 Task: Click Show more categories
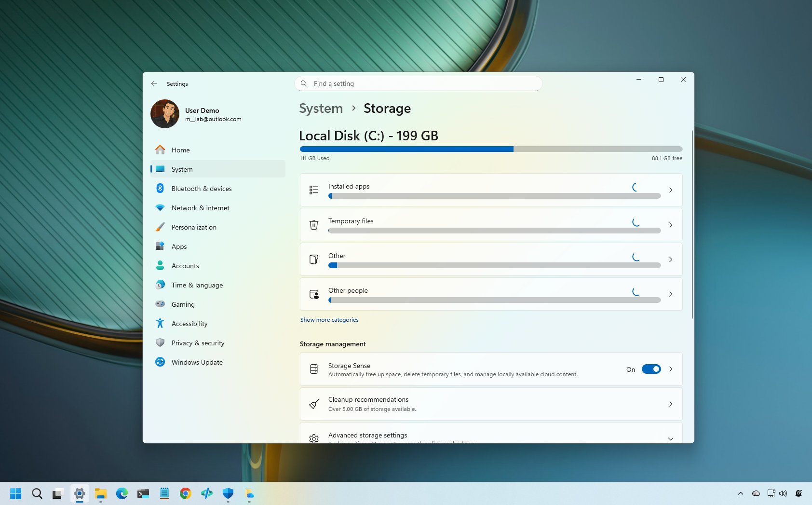pos(329,319)
